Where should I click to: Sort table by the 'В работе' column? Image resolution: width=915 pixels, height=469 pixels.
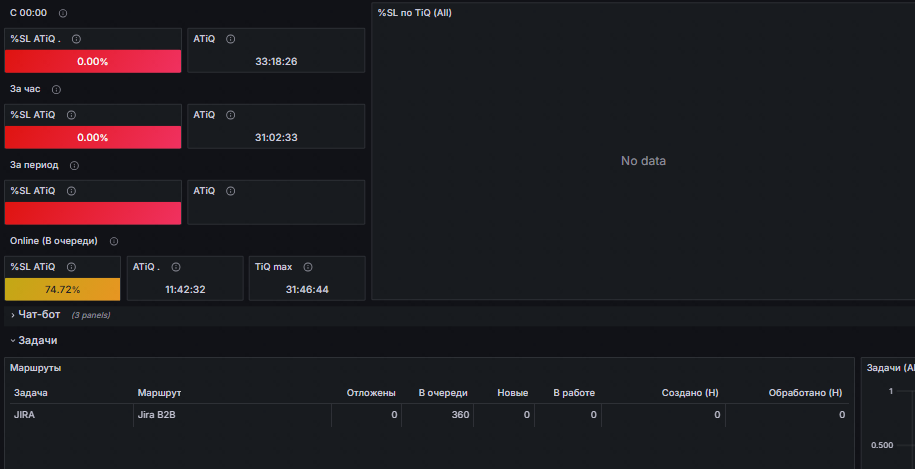[574, 393]
